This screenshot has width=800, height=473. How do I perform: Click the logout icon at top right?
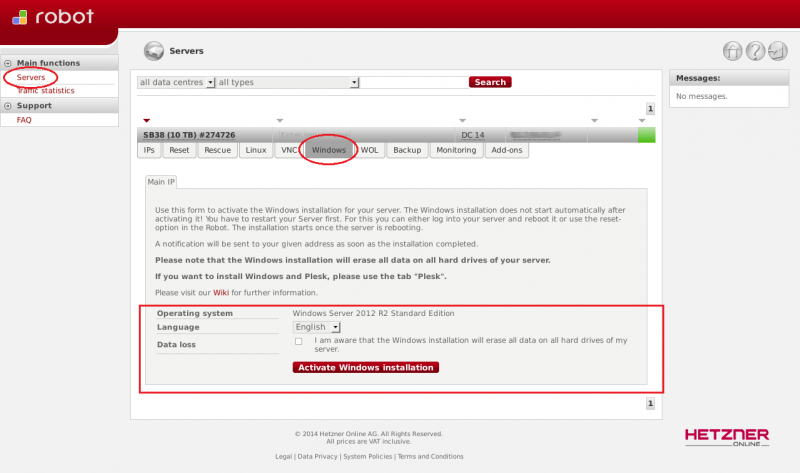tap(778, 51)
